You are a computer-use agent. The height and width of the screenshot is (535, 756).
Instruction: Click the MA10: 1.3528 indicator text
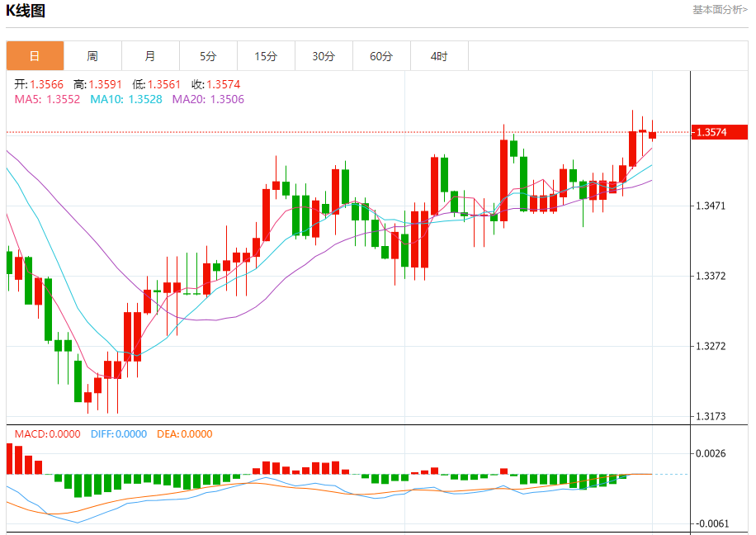pos(126,99)
